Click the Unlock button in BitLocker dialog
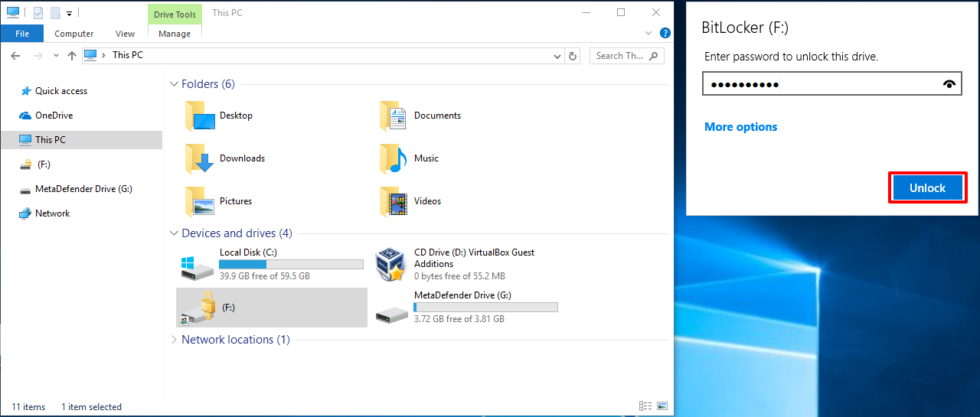The image size is (980, 417). tap(927, 187)
